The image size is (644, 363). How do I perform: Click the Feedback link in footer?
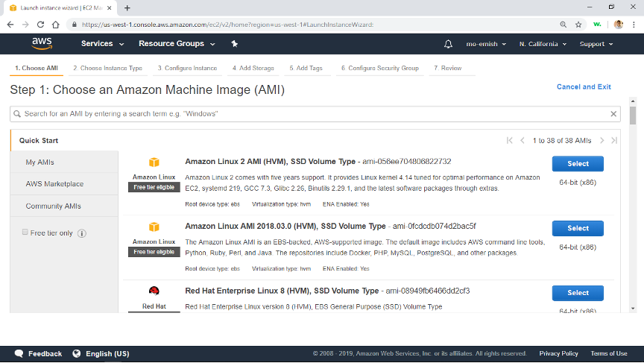(45, 353)
